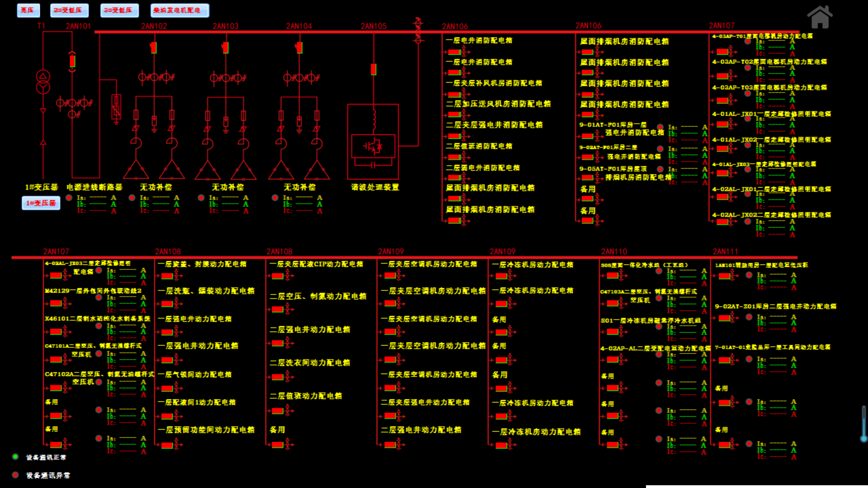Click the 设备通讯正常 green legend indicator
868x488 pixels.
pos(15,457)
